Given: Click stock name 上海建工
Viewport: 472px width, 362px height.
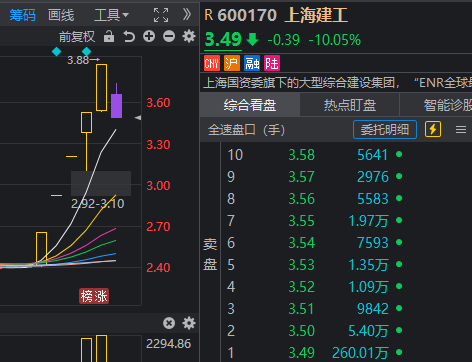Looking at the screenshot, I should coord(316,15).
